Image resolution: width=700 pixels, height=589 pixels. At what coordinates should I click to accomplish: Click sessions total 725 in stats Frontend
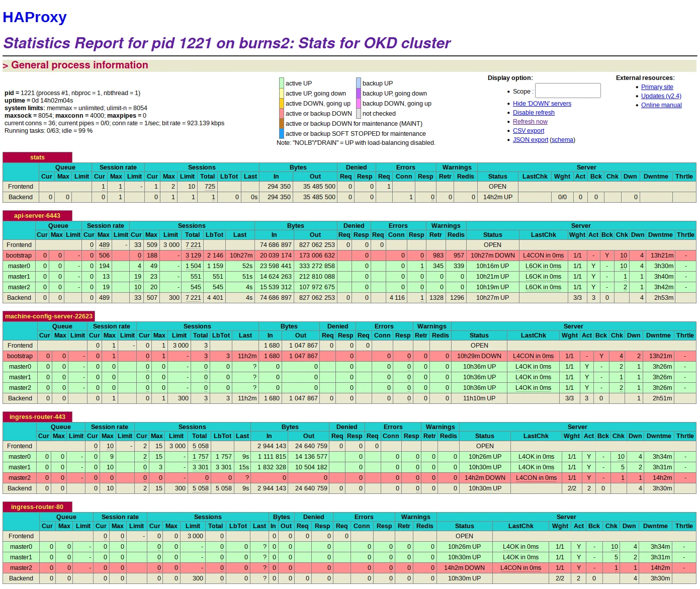210,187
